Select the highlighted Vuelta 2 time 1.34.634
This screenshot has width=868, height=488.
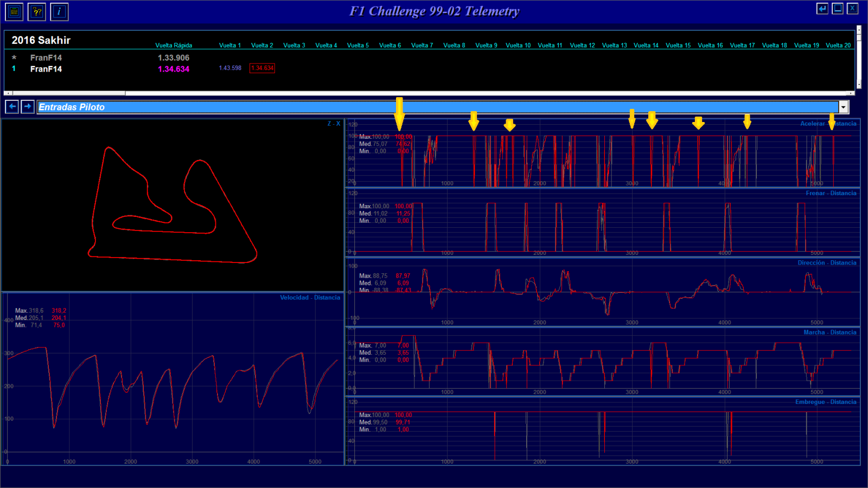pyautogui.click(x=262, y=68)
